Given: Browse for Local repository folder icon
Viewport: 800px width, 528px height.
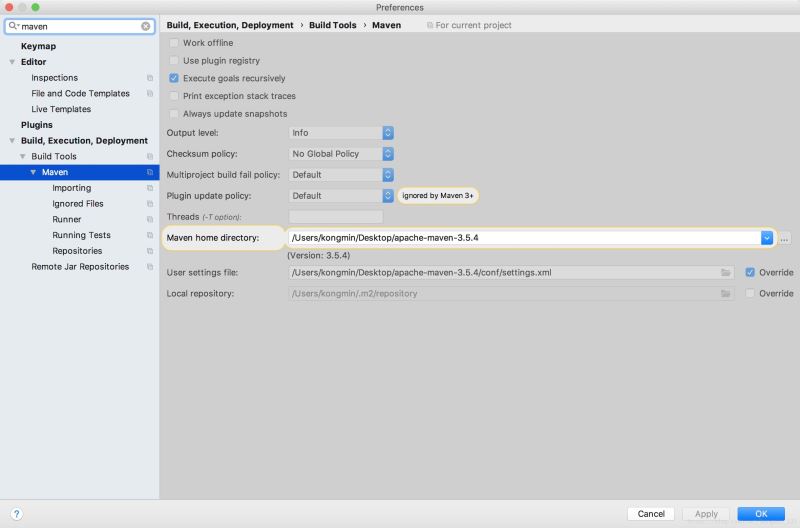Looking at the screenshot, I should point(726,294).
